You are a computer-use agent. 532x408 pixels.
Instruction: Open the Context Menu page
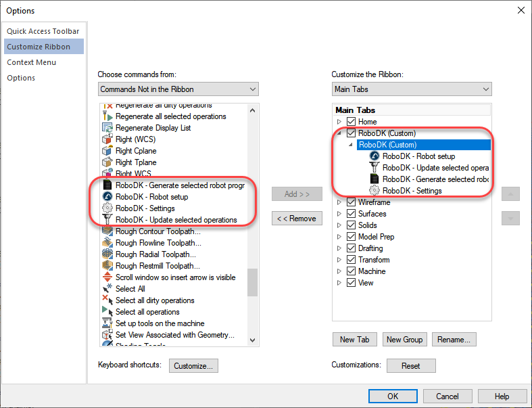click(x=32, y=62)
